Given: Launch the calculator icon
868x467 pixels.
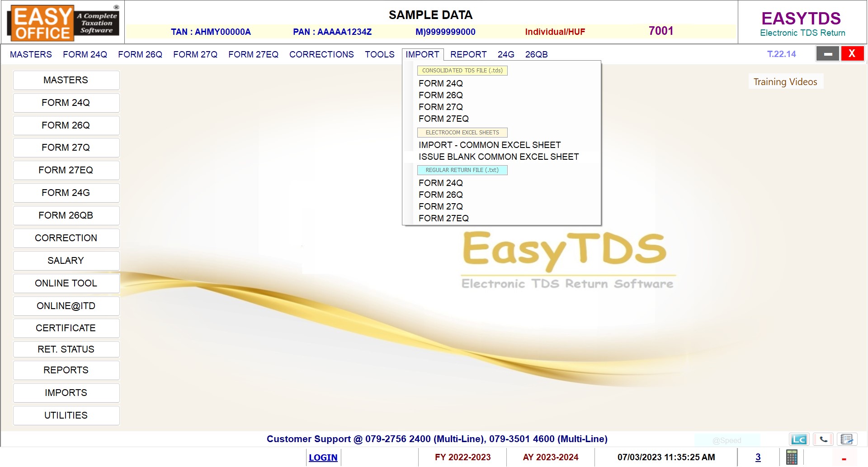Looking at the screenshot, I should point(792,457).
